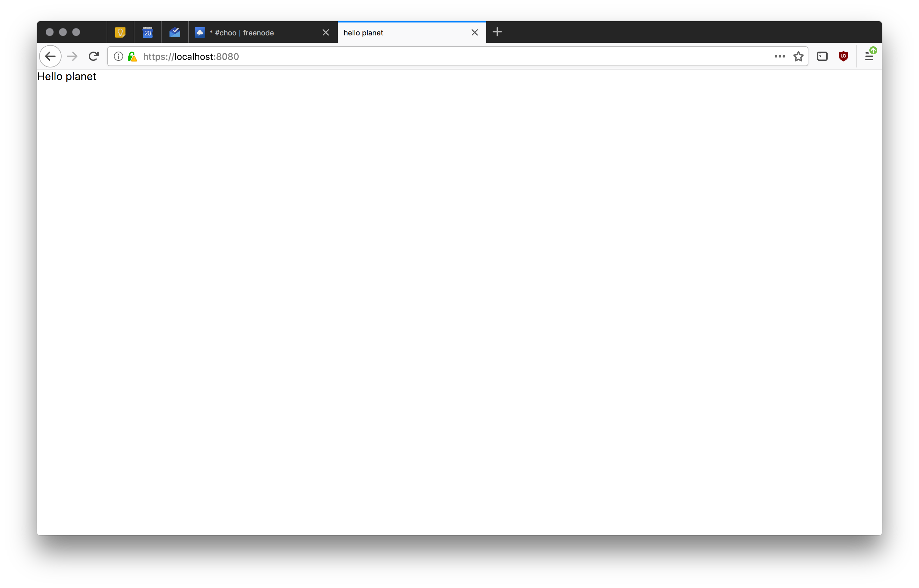Image resolution: width=919 pixels, height=588 pixels.
Task: Click the padlock security warning icon
Action: [x=132, y=57]
